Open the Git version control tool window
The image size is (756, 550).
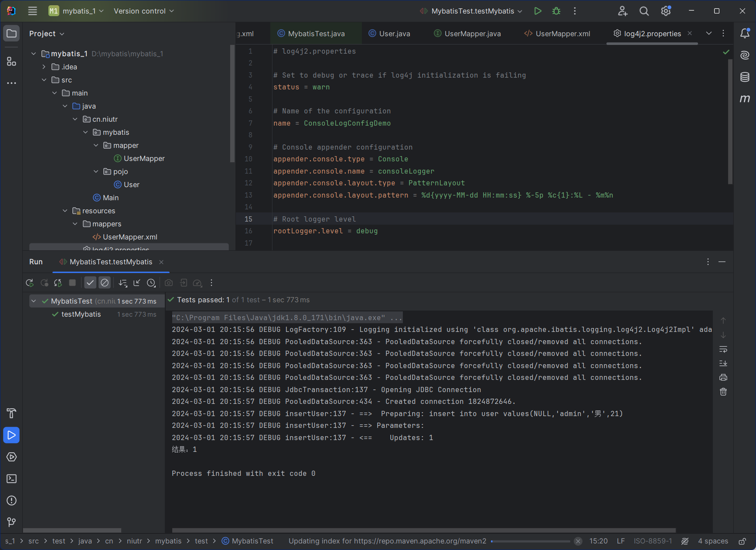(12, 522)
